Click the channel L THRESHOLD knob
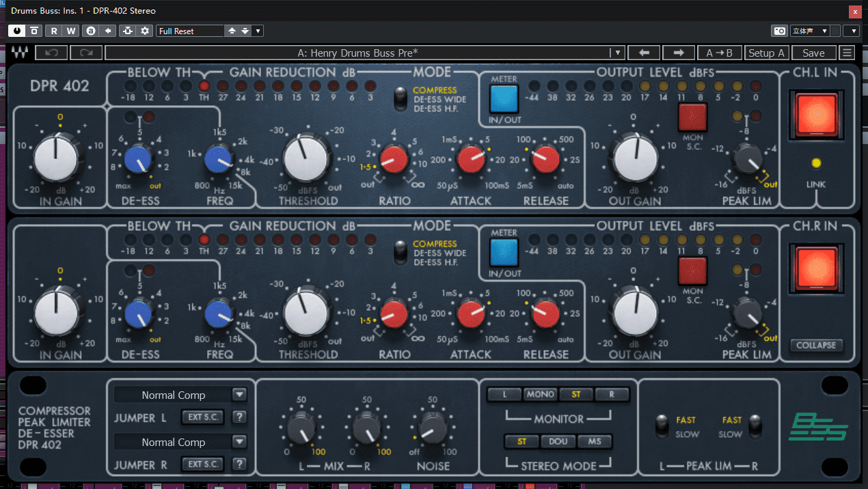The image size is (868, 489). click(x=306, y=159)
